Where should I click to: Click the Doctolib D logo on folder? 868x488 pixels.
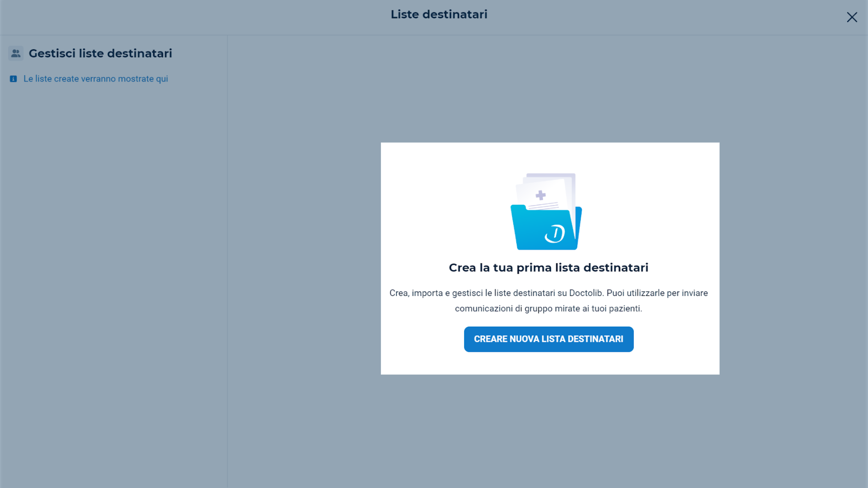[x=555, y=233]
